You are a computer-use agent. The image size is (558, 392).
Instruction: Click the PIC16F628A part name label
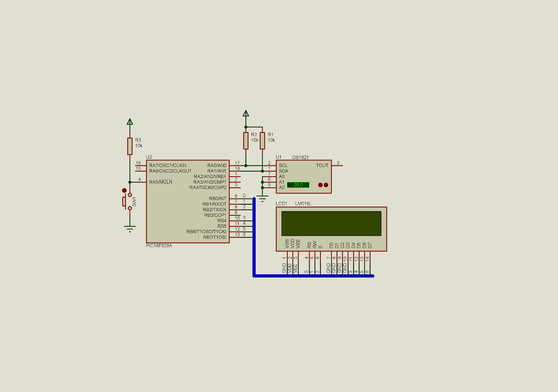pos(159,246)
